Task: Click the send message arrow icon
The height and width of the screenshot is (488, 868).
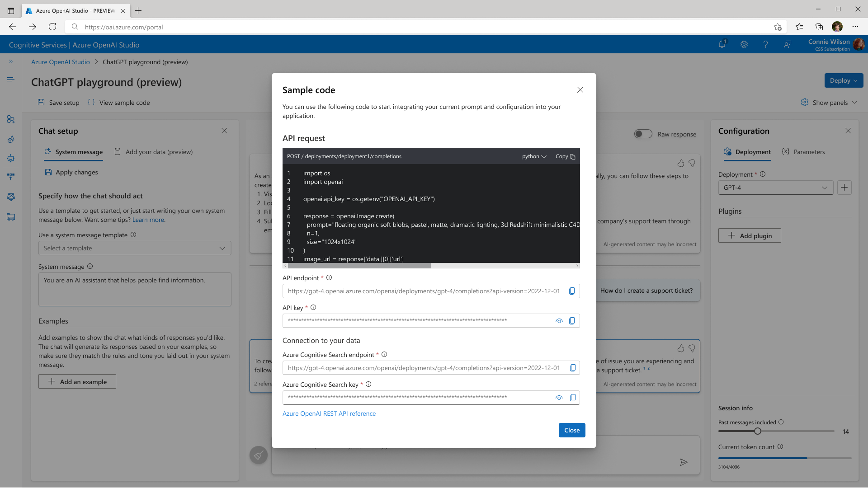Action: [684, 462]
